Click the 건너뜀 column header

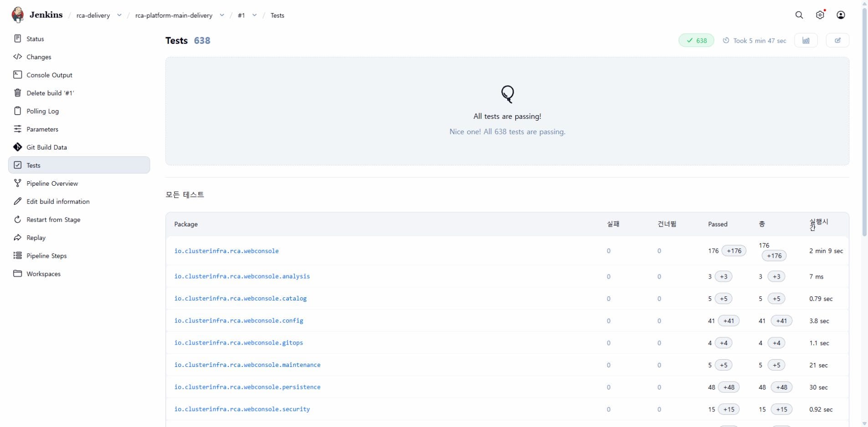(667, 224)
